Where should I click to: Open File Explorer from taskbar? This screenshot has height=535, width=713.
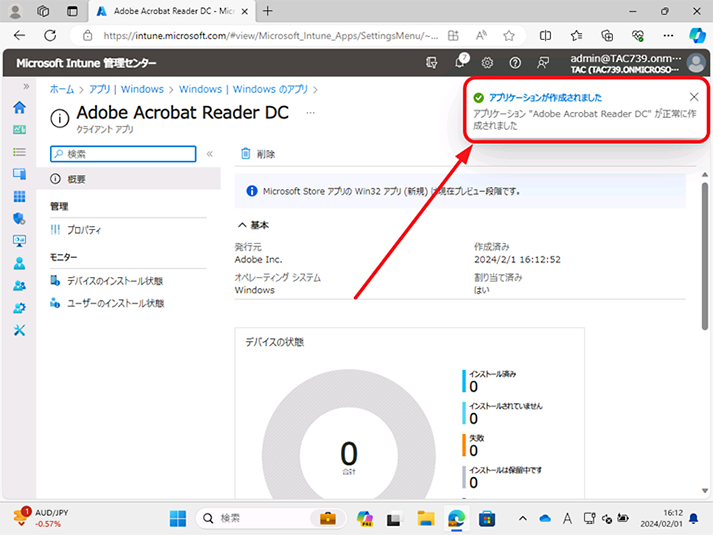[426, 518]
